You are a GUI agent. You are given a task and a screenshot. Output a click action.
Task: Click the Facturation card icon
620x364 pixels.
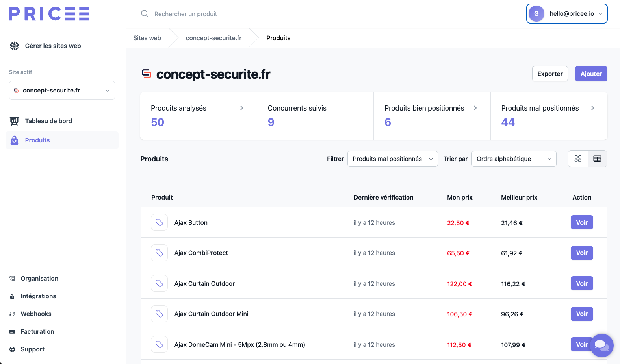point(12,331)
